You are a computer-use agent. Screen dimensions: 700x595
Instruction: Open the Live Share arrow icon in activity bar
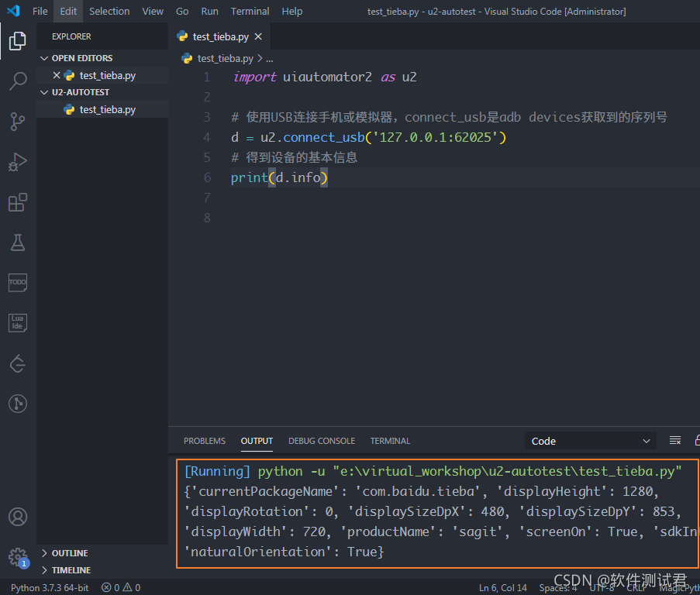(17, 363)
